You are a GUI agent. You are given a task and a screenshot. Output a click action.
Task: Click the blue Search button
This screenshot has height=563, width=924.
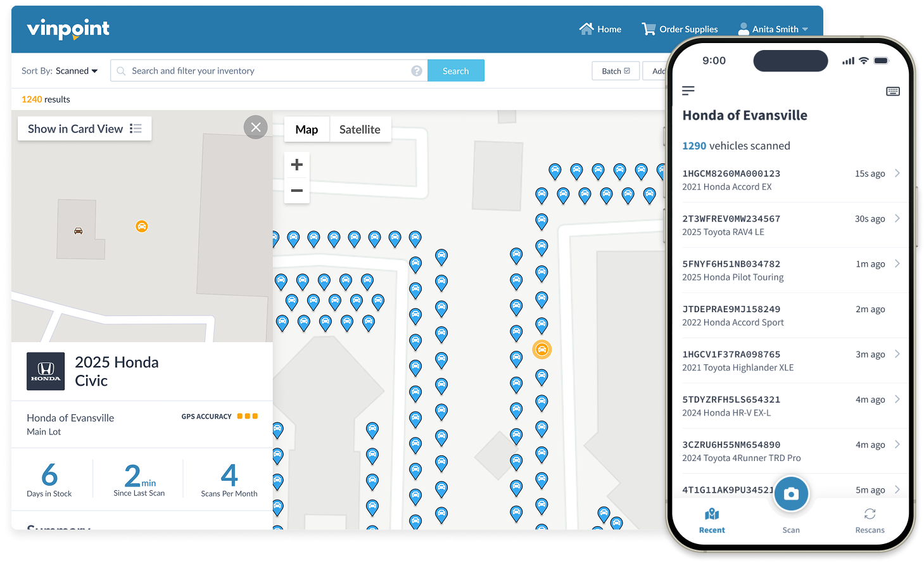coord(456,71)
